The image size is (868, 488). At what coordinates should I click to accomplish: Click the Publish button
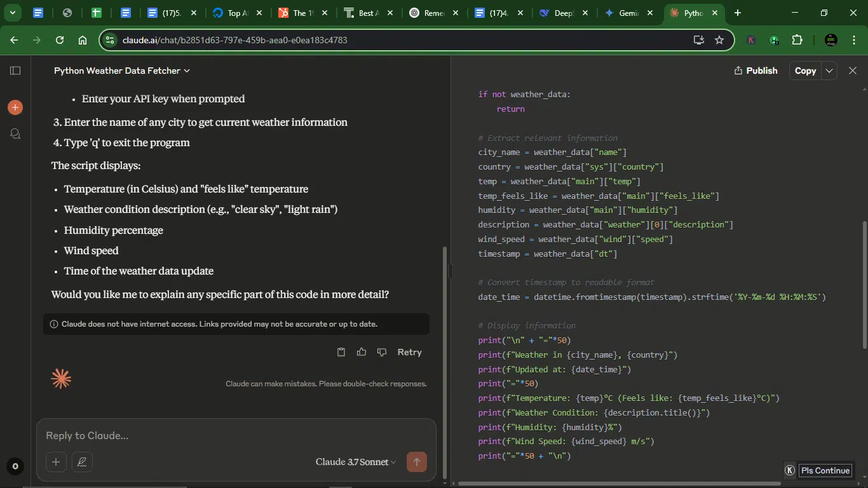[x=756, y=71]
